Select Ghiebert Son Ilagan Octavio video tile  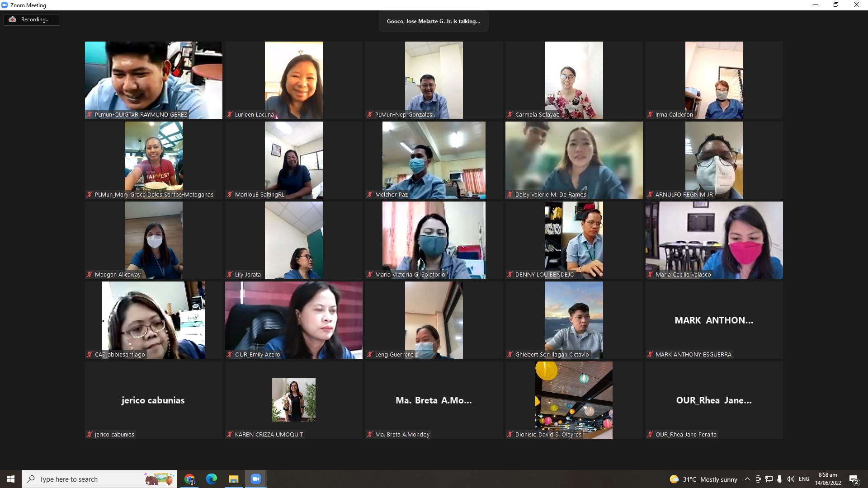point(574,320)
